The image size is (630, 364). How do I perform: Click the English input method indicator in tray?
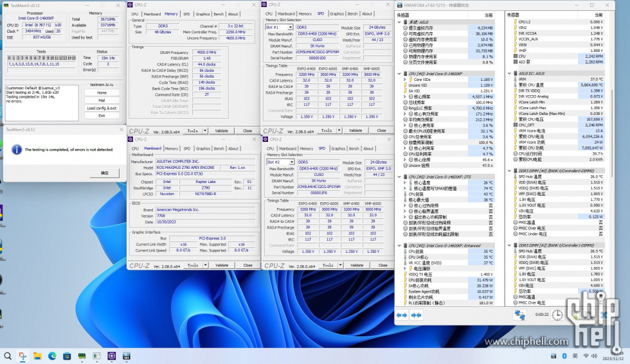[x=575, y=356]
